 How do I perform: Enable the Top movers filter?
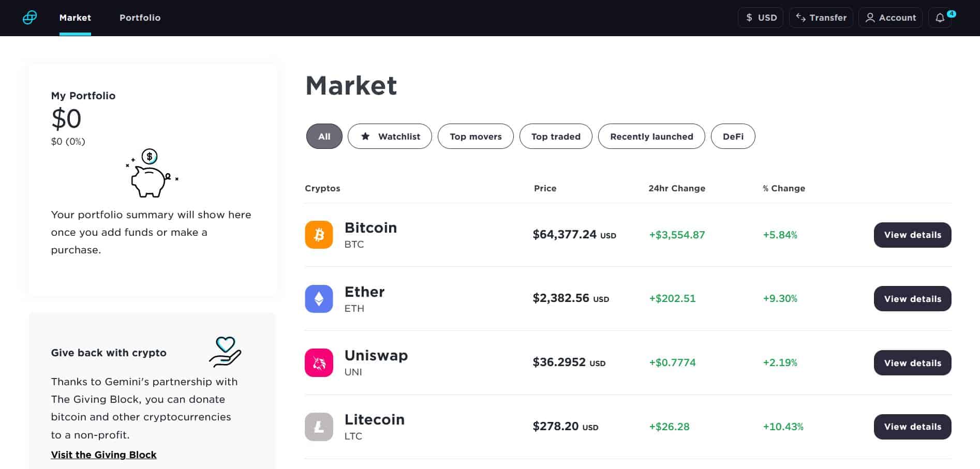click(x=476, y=137)
